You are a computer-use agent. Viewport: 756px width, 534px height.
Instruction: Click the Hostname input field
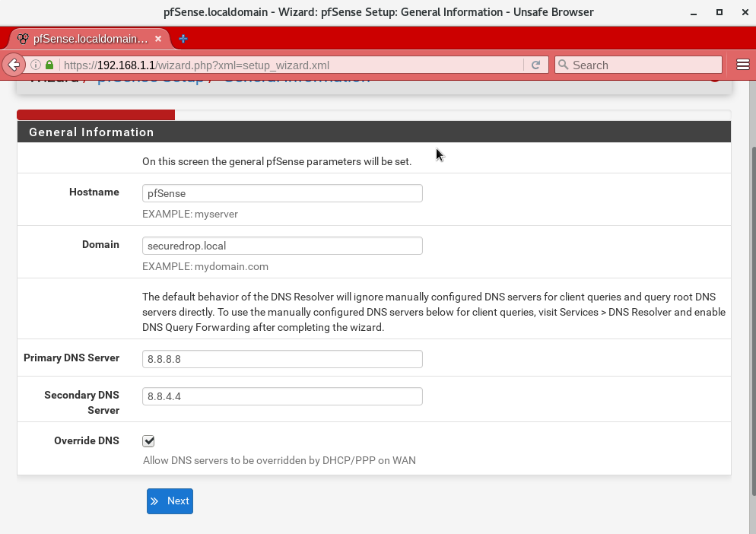click(281, 193)
